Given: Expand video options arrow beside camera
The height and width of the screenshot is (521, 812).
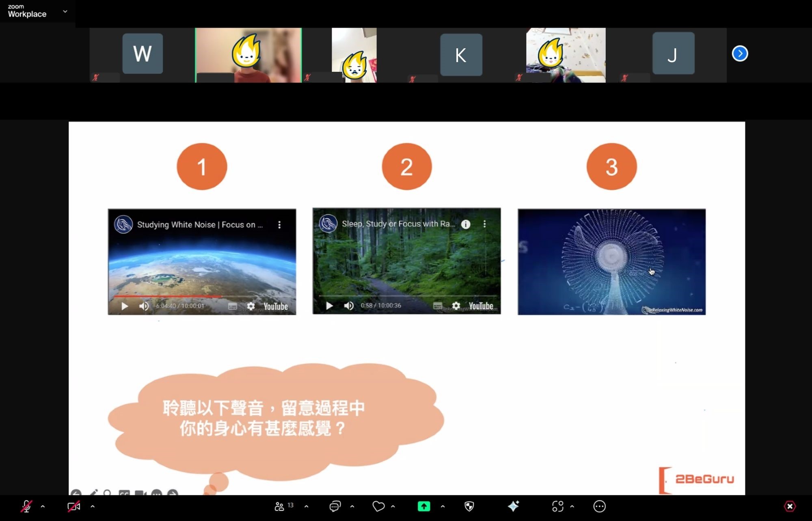Looking at the screenshot, I should (93, 506).
